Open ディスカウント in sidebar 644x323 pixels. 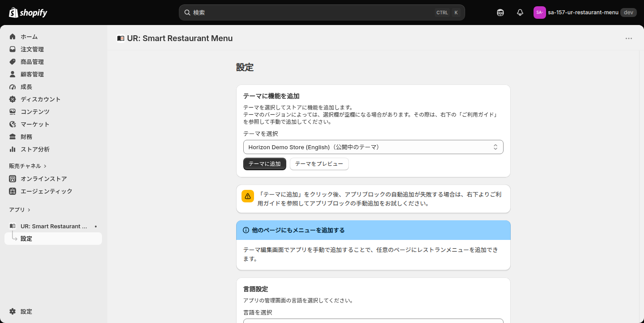tap(53, 99)
